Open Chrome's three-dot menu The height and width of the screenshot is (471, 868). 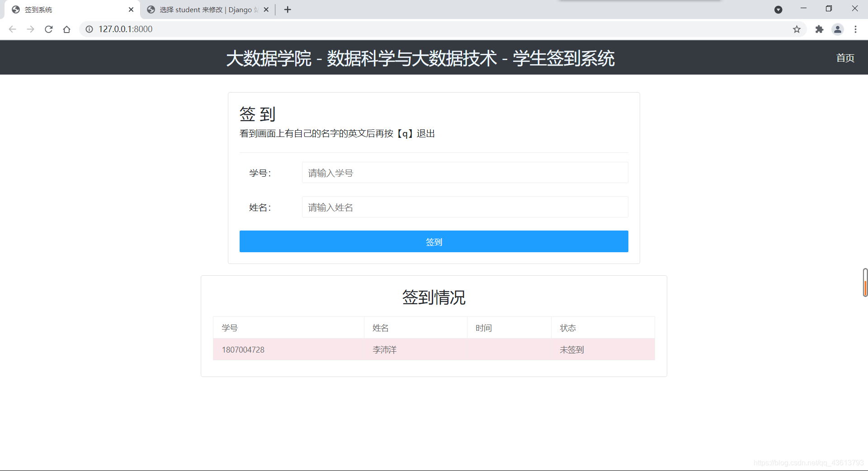click(855, 29)
